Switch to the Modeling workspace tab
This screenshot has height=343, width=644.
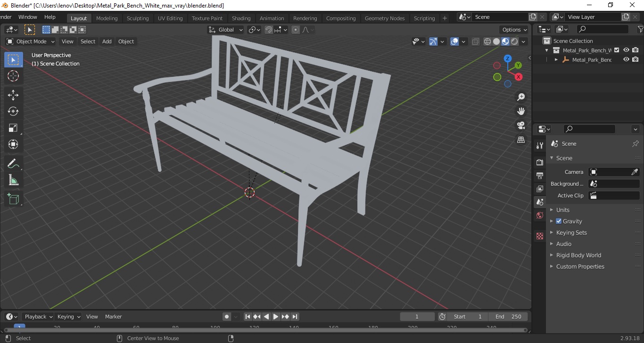[107, 18]
